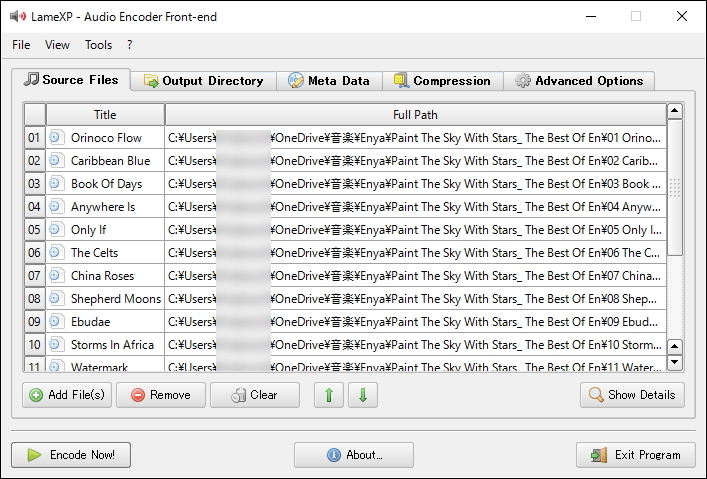Open the question mark help menu
Viewport: 707px width, 479px height.
[x=130, y=45]
